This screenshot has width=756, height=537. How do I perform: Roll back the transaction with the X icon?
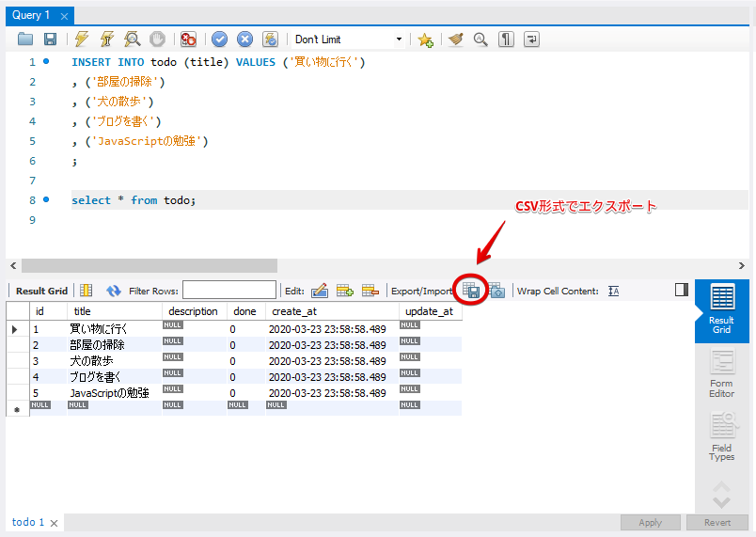(244, 39)
